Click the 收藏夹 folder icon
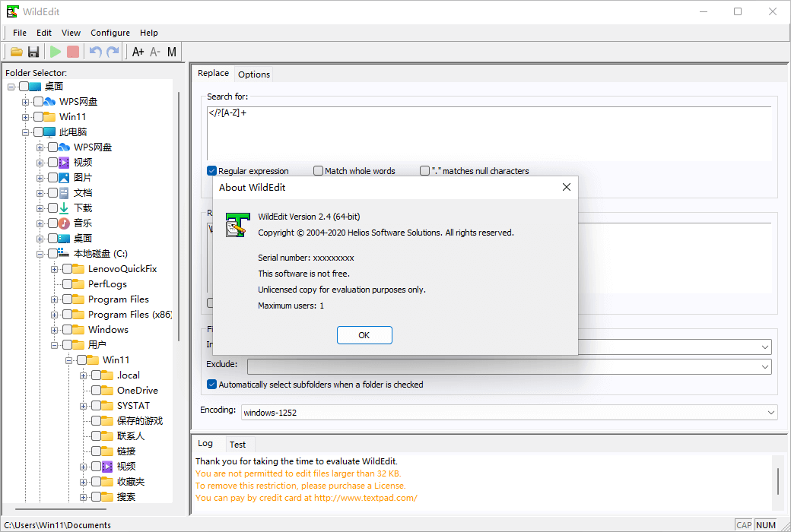Viewport: 791px width, 532px height. (x=107, y=482)
